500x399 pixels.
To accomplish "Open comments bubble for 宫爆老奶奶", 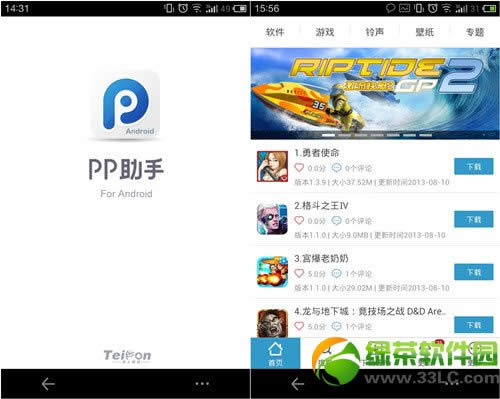I will point(336,273).
